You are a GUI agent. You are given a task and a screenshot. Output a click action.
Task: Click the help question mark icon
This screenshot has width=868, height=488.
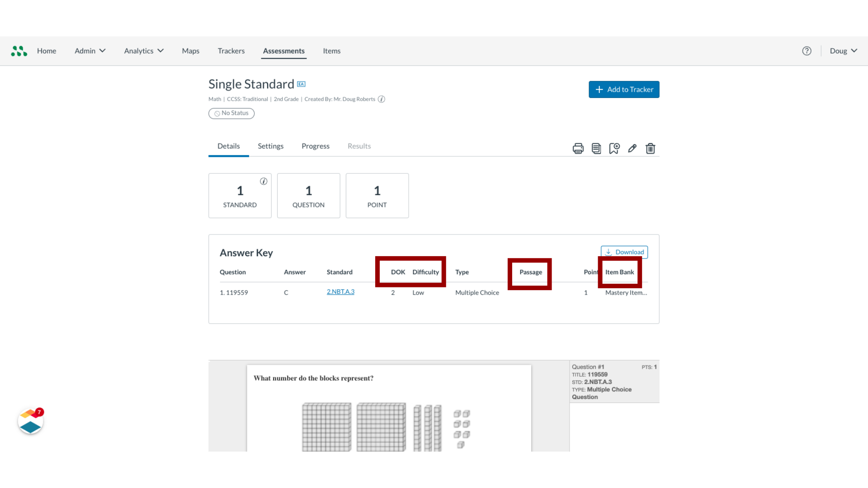[807, 51]
